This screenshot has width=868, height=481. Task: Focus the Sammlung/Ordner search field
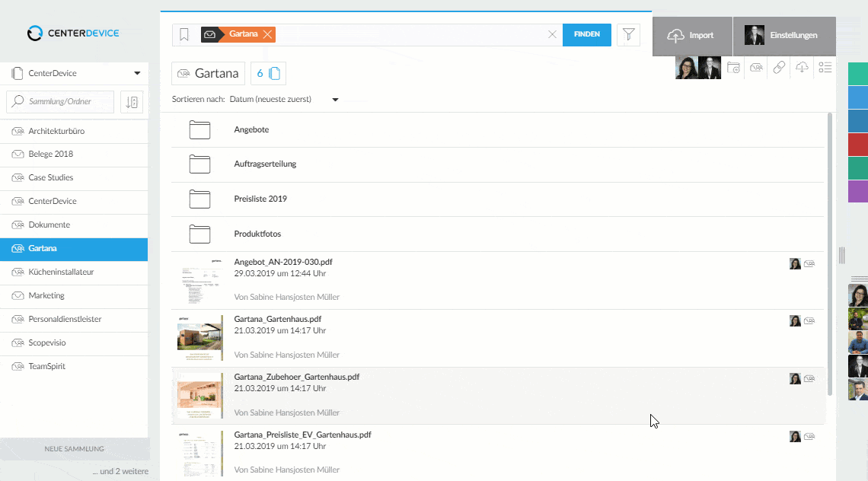coord(60,102)
